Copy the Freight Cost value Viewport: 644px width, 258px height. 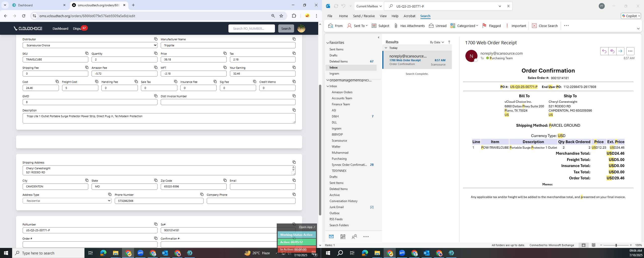(x=97, y=82)
